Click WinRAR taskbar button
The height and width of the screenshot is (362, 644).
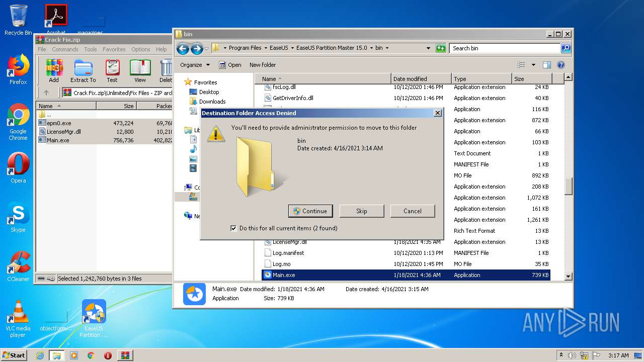click(125, 355)
